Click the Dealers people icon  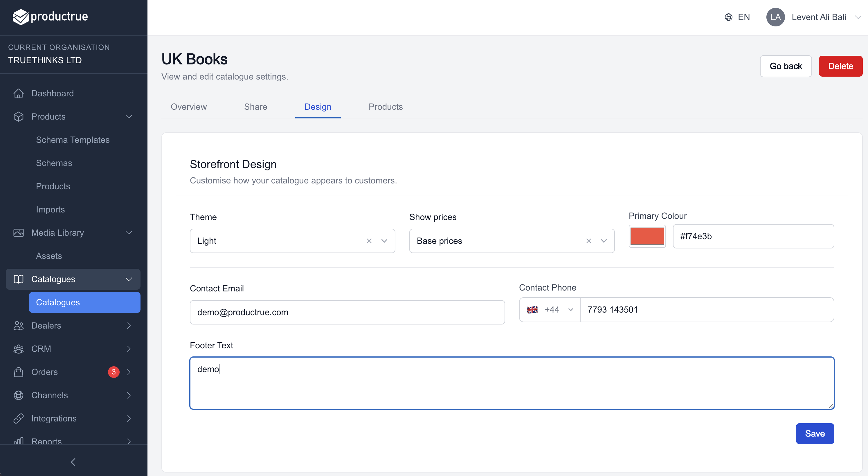point(19,326)
